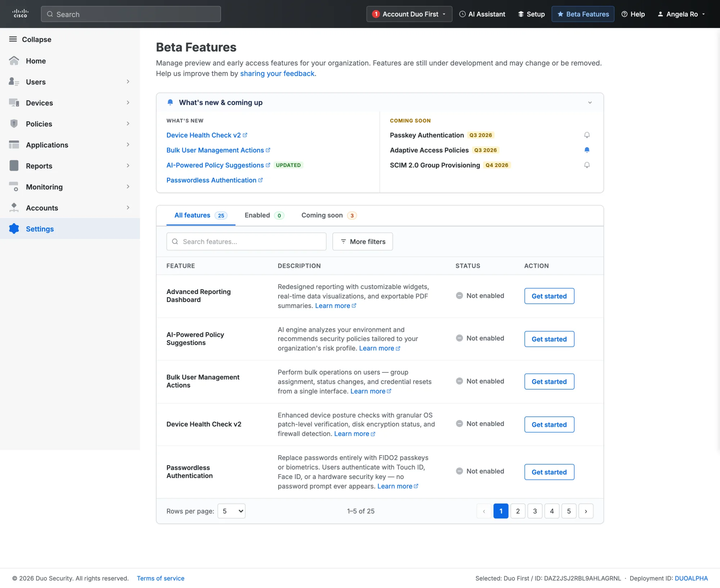Click the Help question mark icon

pyautogui.click(x=625, y=14)
